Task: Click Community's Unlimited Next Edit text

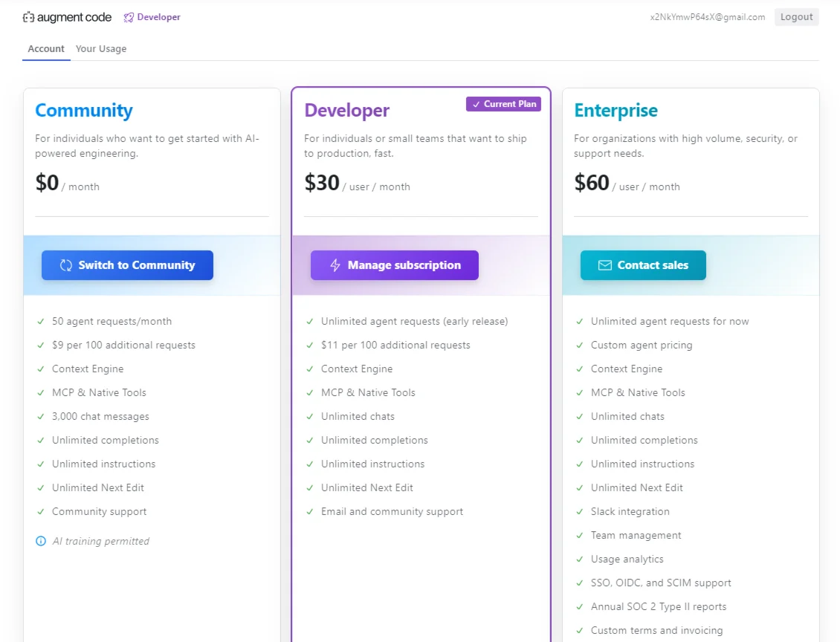Action: pos(98,487)
